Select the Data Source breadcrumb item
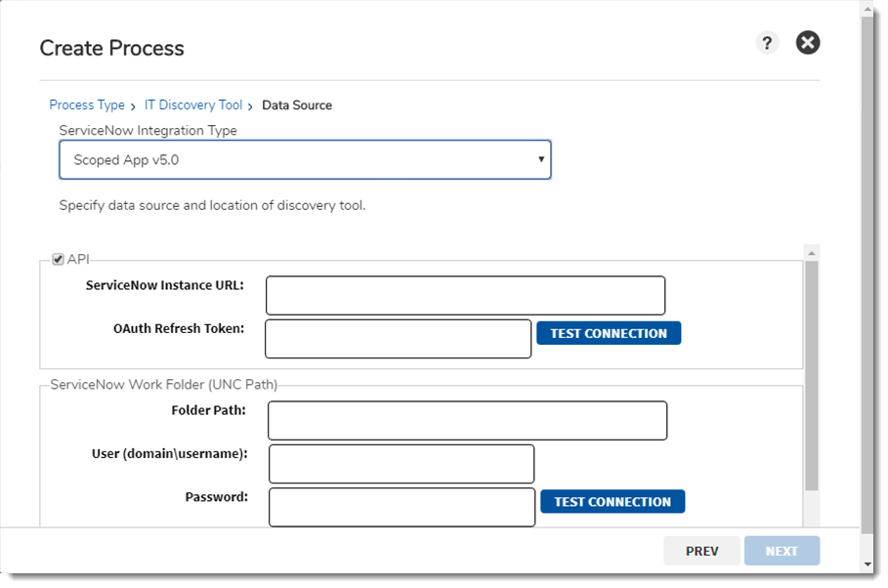This screenshot has height=588, width=888. 297,105
